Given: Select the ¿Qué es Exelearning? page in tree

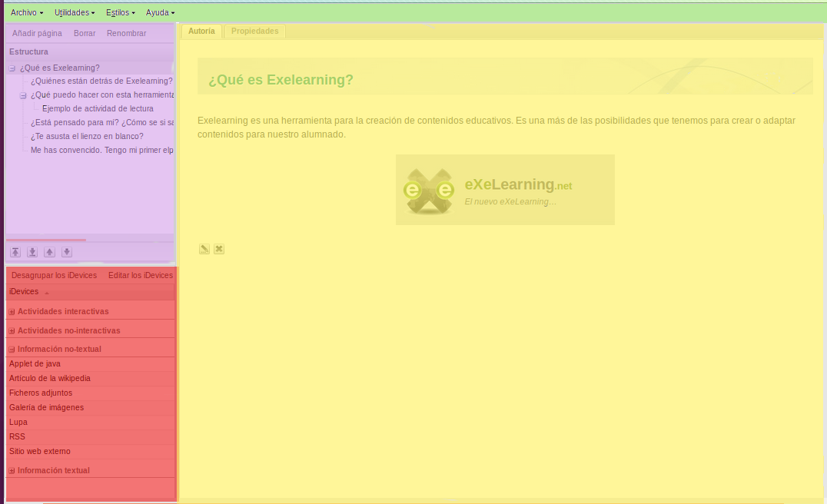Looking at the screenshot, I should click(60, 68).
